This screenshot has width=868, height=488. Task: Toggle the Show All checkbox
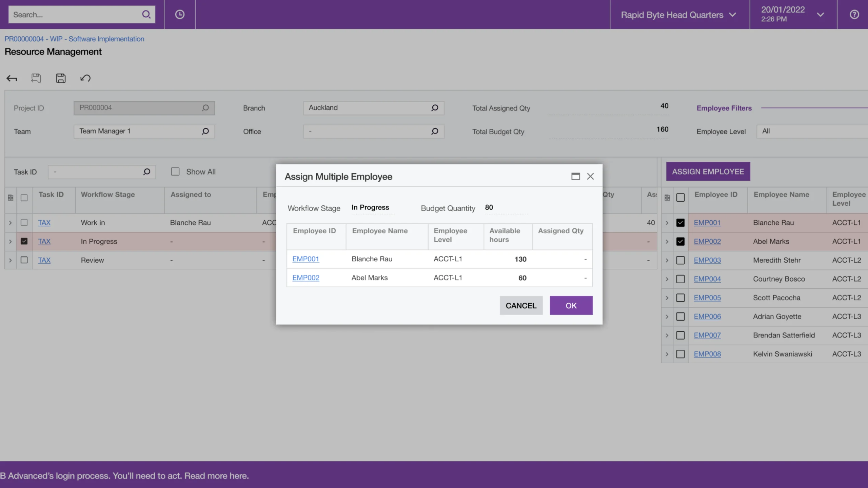click(x=175, y=171)
